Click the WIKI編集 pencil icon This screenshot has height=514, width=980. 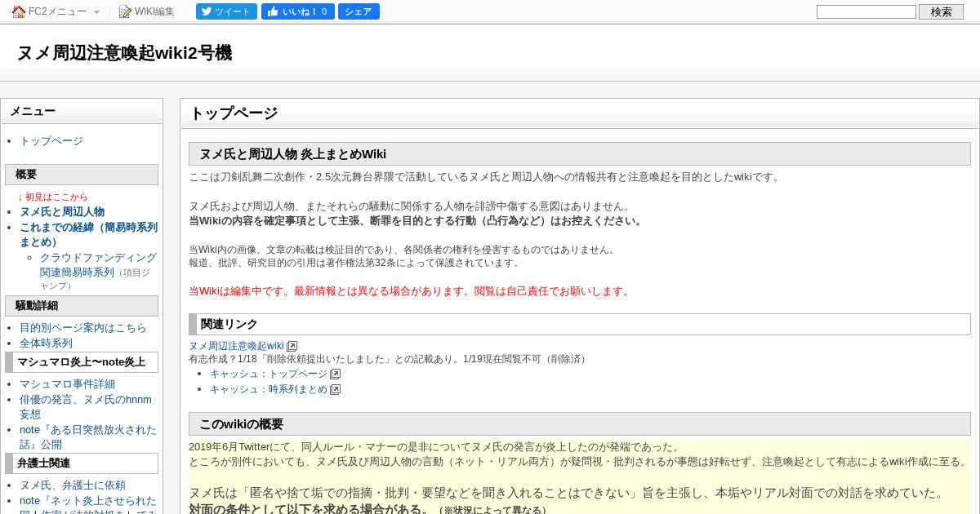(125, 11)
